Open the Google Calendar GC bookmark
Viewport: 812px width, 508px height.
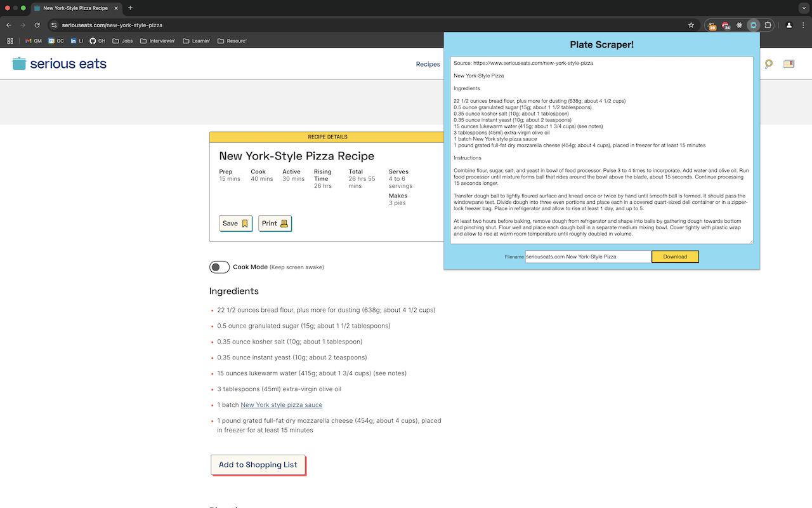[56, 41]
